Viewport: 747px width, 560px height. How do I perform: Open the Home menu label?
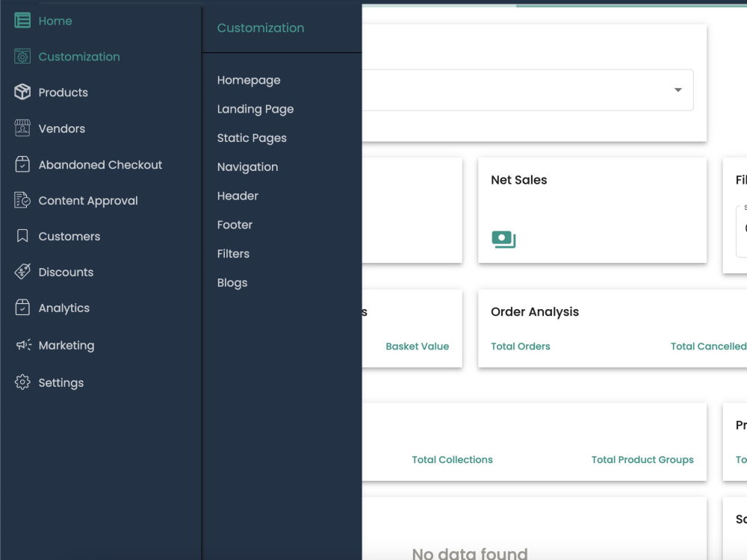click(55, 21)
